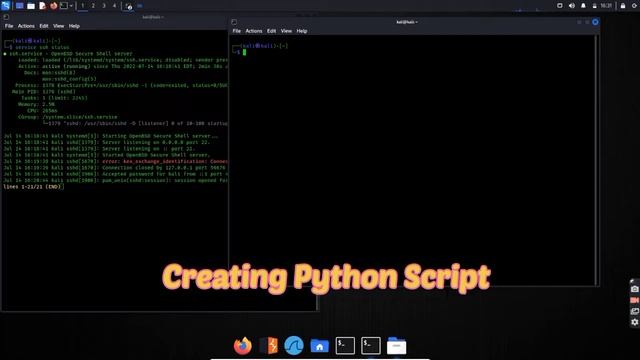Switch to workspace 1

82,6
